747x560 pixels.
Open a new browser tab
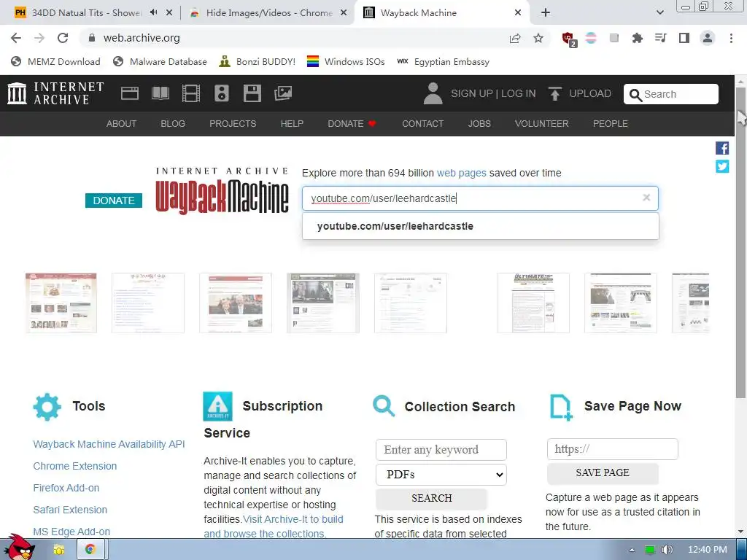pyautogui.click(x=546, y=13)
